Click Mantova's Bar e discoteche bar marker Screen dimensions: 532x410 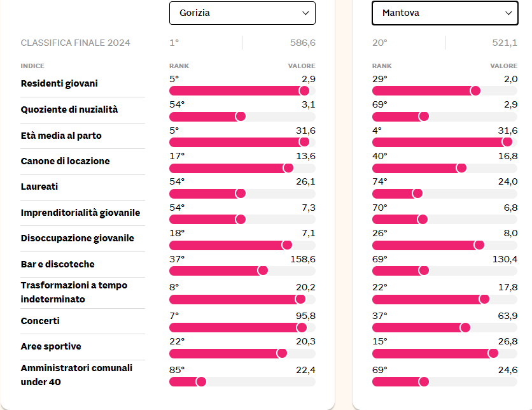pyautogui.click(x=423, y=271)
